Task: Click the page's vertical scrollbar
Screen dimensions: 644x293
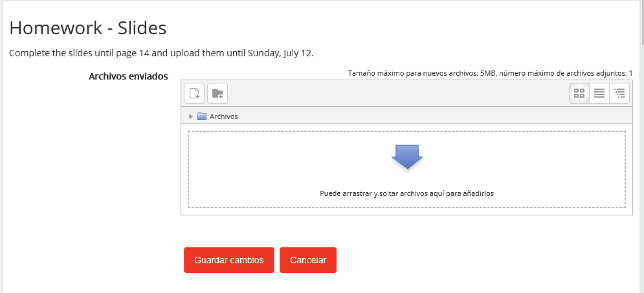Action: click(x=641, y=146)
